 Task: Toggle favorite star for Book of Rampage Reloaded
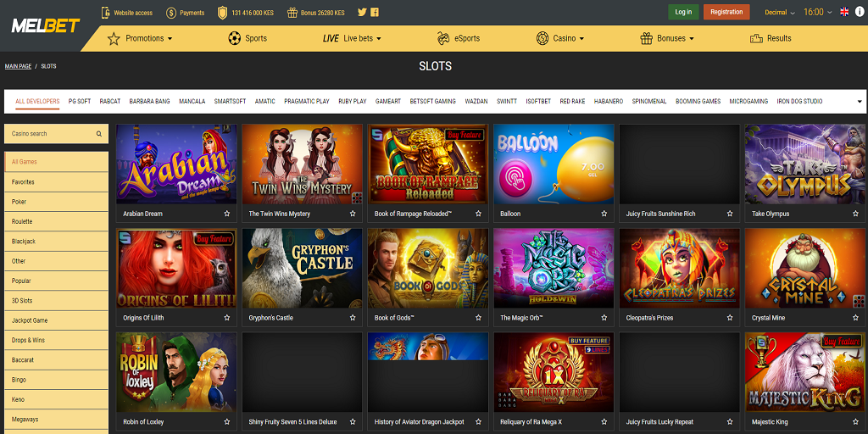[478, 214]
